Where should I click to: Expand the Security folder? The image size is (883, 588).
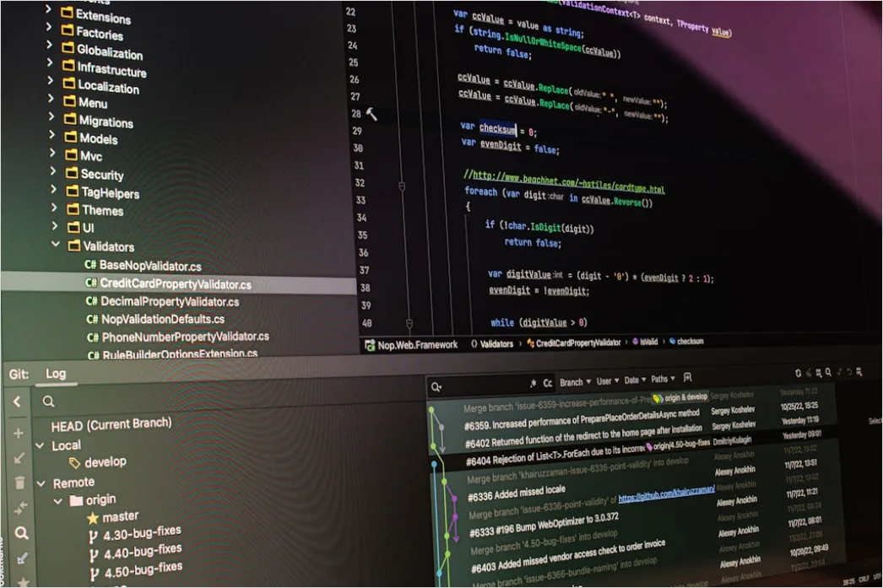coord(53,170)
